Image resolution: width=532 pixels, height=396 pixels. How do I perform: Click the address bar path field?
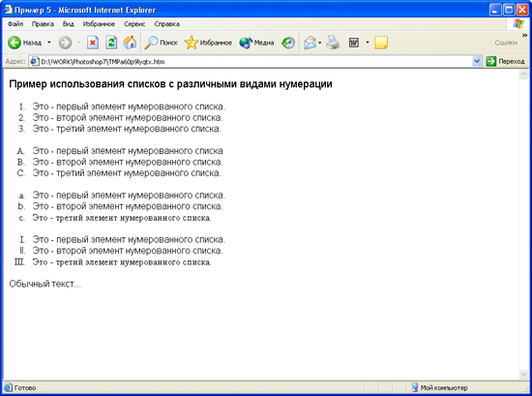[x=251, y=61]
